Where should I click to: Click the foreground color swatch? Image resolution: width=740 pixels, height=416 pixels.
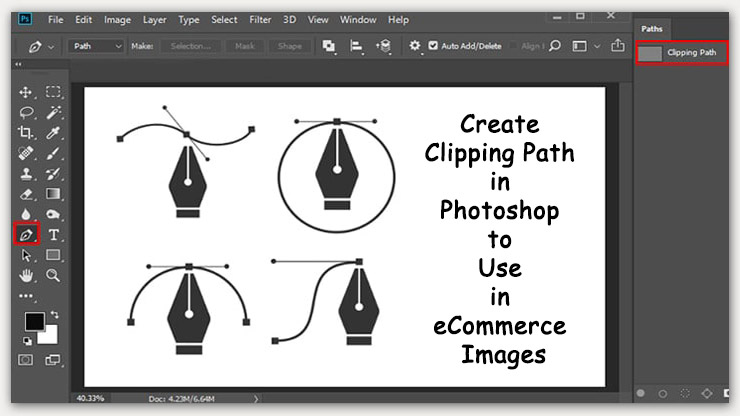pos(34,322)
